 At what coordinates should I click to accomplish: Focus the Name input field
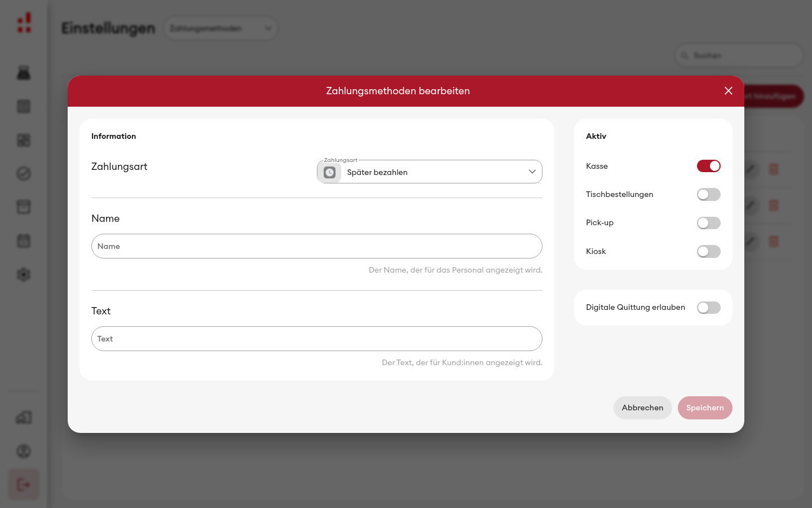pyautogui.click(x=317, y=246)
